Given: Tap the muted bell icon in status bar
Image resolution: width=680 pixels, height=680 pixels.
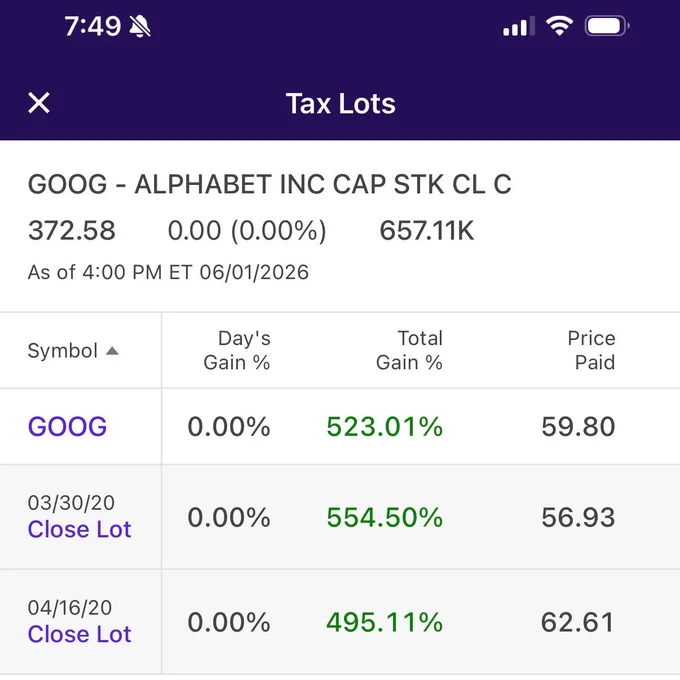Looking at the screenshot, I should coord(140,26).
